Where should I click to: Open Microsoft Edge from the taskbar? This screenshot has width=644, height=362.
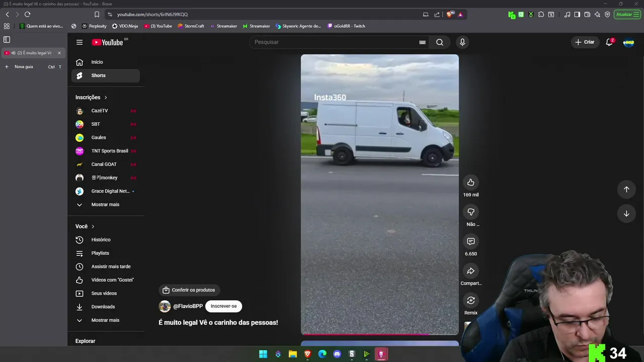coord(323,354)
